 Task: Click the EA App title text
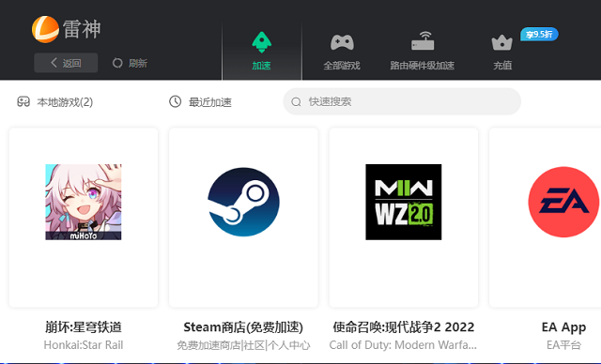coord(563,327)
